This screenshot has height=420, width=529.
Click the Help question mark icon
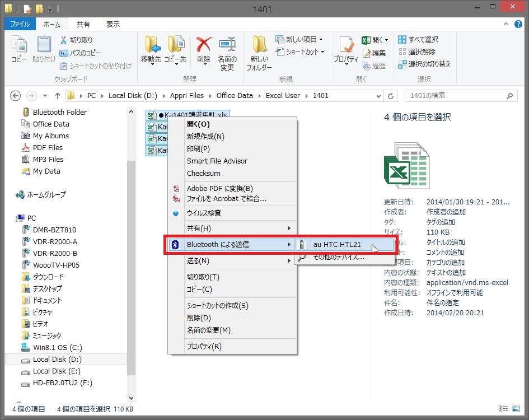tap(518, 24)
